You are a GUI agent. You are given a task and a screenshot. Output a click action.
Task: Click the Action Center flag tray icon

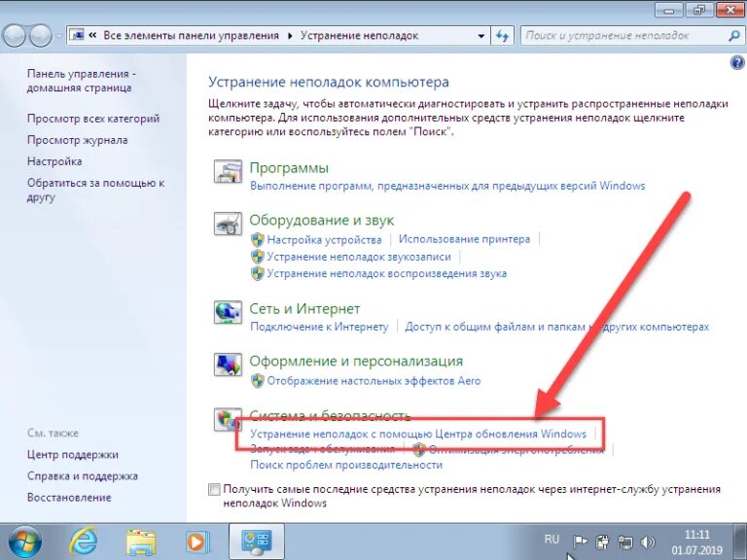[x=580, y=542]
